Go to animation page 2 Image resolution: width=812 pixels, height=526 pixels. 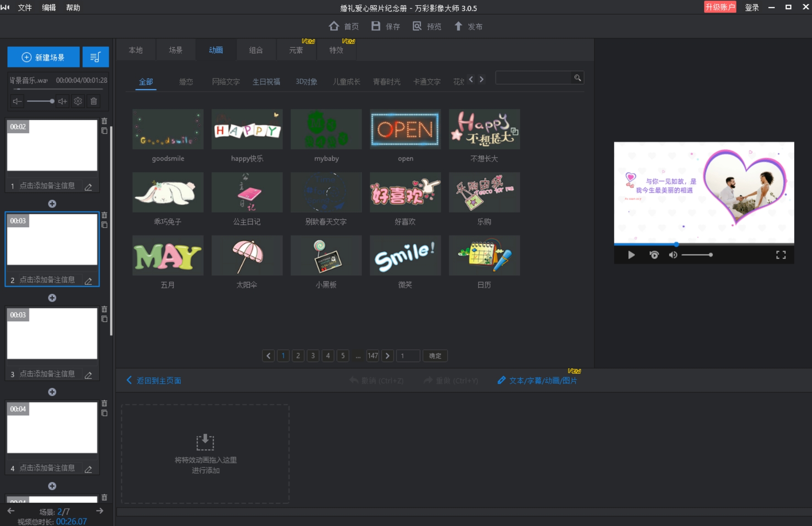298,356
